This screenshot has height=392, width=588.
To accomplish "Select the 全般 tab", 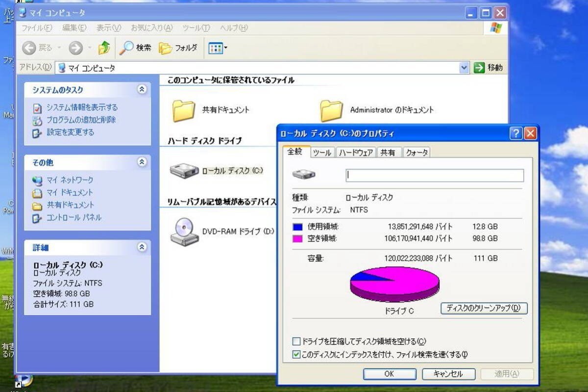I will (295, 152).
